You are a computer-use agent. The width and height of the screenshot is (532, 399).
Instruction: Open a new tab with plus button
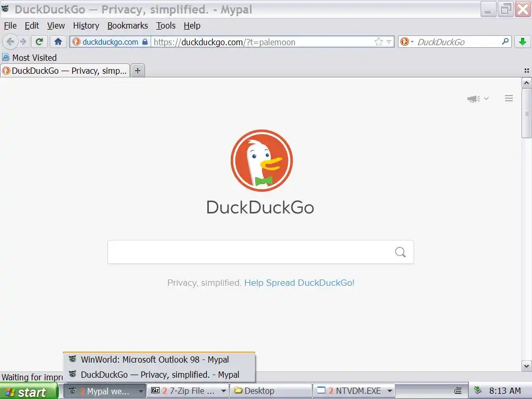click(x=137, y=71)
